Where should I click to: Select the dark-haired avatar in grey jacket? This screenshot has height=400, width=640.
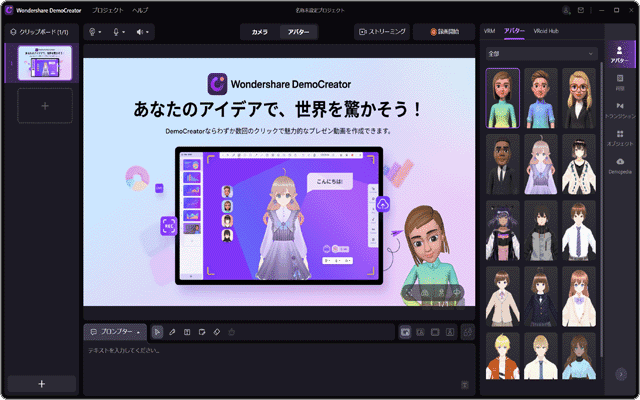pos(541,230)
